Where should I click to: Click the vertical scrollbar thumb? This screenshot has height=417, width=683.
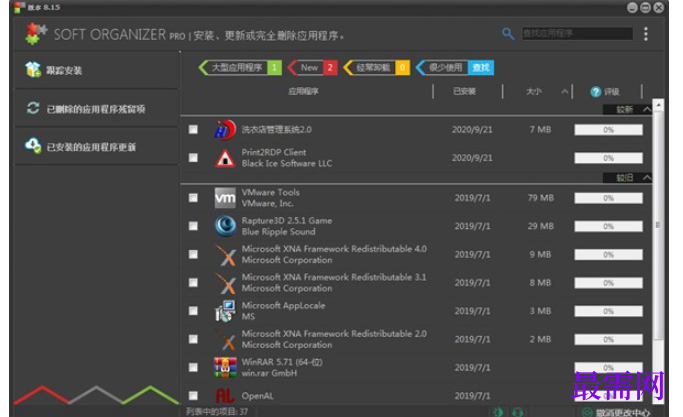[659, 224]
